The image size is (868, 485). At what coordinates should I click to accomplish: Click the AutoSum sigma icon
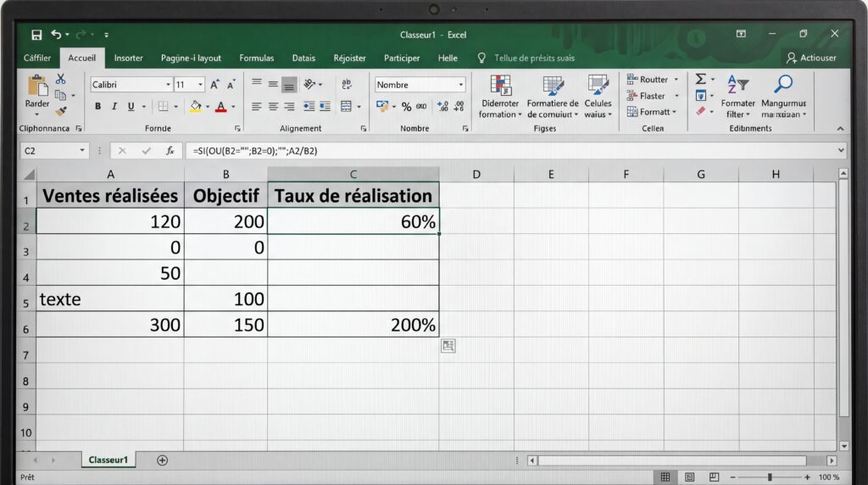(x=701, y=79)
